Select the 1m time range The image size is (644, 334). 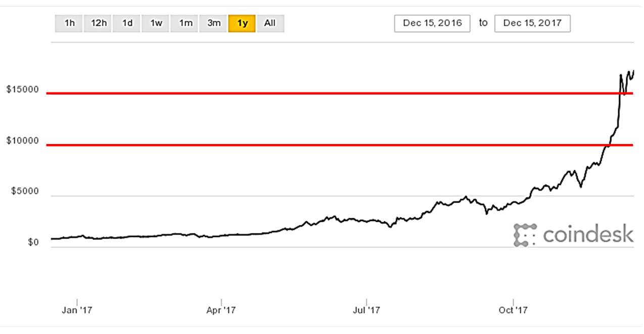185,23
